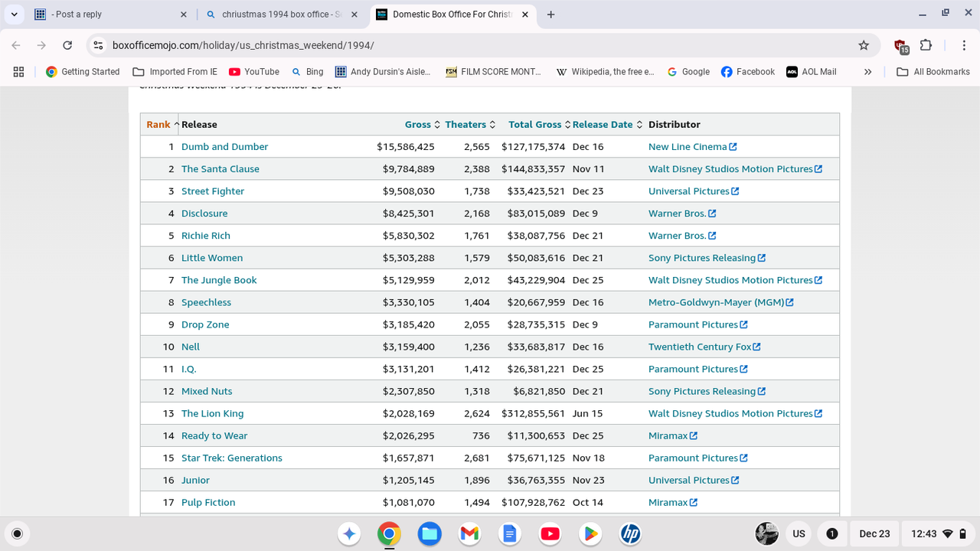Open New Line Cinema distributor link
Image resolution: width=980 pixels, height=551 pixels.
tap(692, 146)
